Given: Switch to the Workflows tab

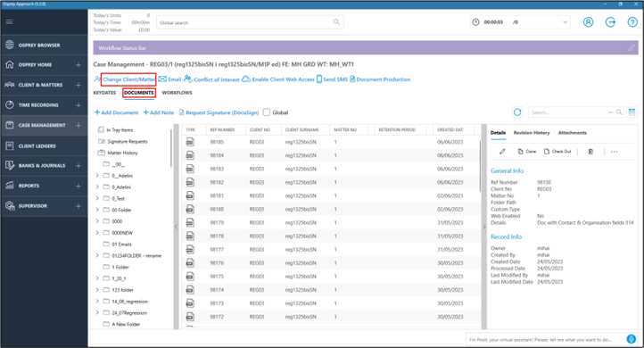Looking at the screenshot, I should (x=177, y=93).
